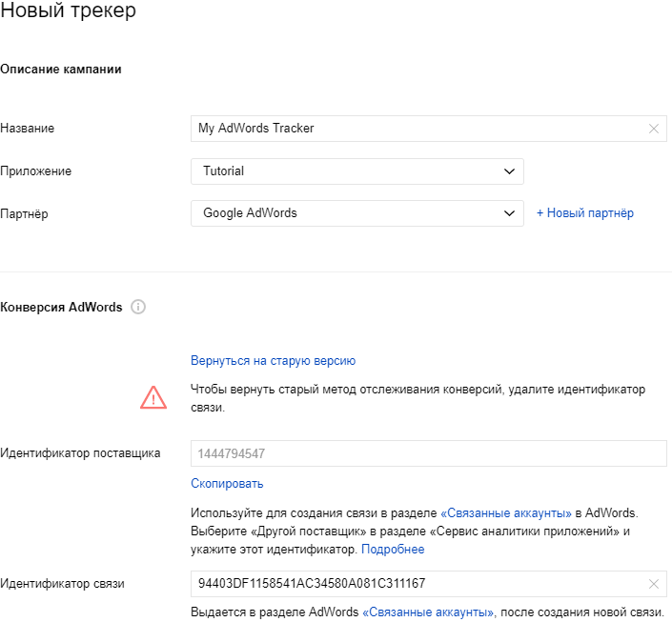Click the Скопировать link
Image resolution: width=672 pixels, height=622 pixels.
227,484
